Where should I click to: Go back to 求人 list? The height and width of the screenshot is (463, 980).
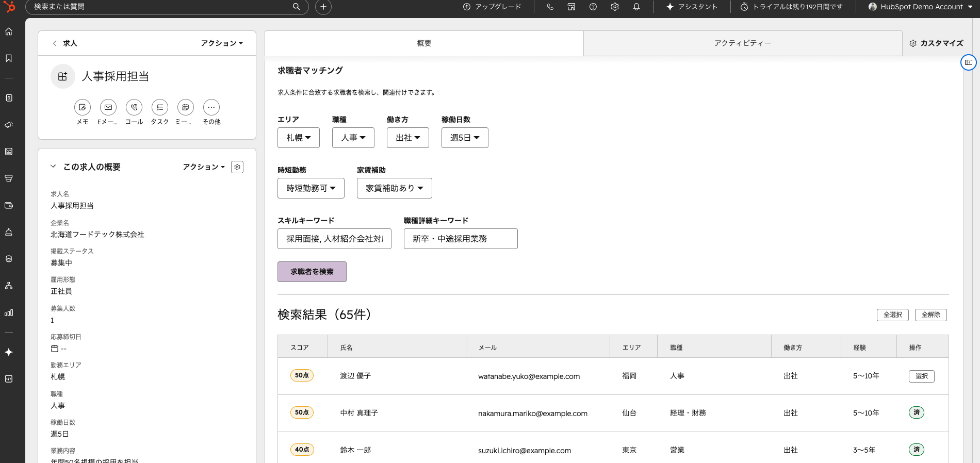(x=65, y=43)
